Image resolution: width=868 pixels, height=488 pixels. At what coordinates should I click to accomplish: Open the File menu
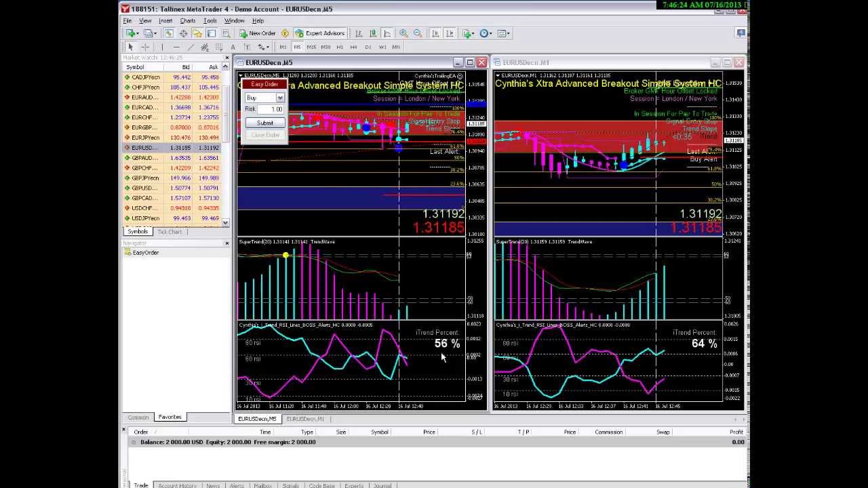tap(127, 21)
